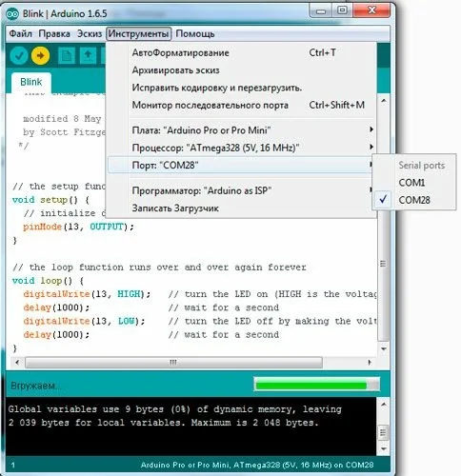Select the checked COM28 serial port
Screen dimensions: 461x476
pyautogui.click(x=414, y=200)
